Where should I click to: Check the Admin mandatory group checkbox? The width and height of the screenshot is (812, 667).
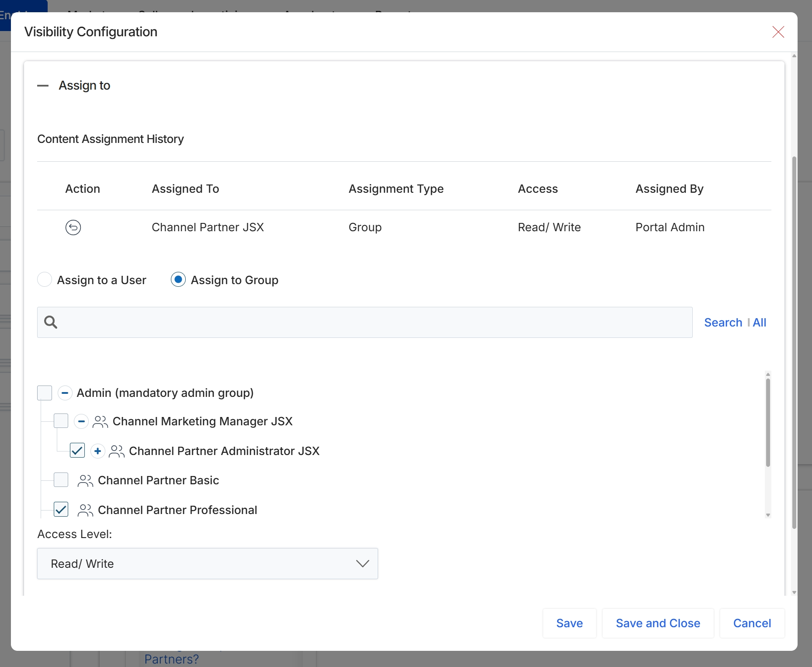pos(45,393)
